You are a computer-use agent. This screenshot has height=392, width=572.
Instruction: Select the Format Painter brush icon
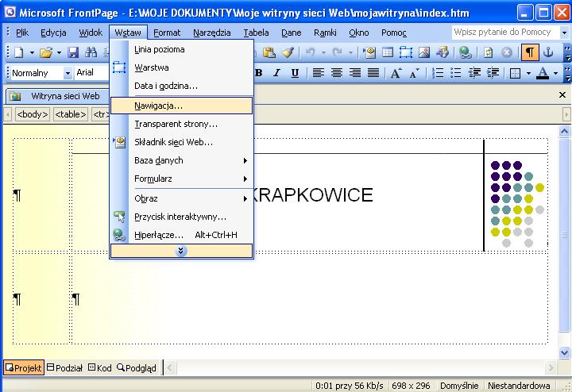tap(288, 53)
